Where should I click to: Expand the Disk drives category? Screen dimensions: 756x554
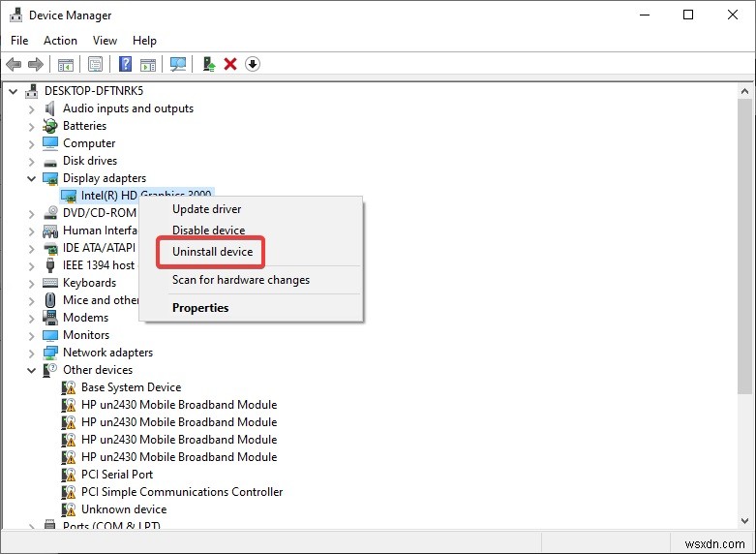pyautogui.click(x=32, y=162)
